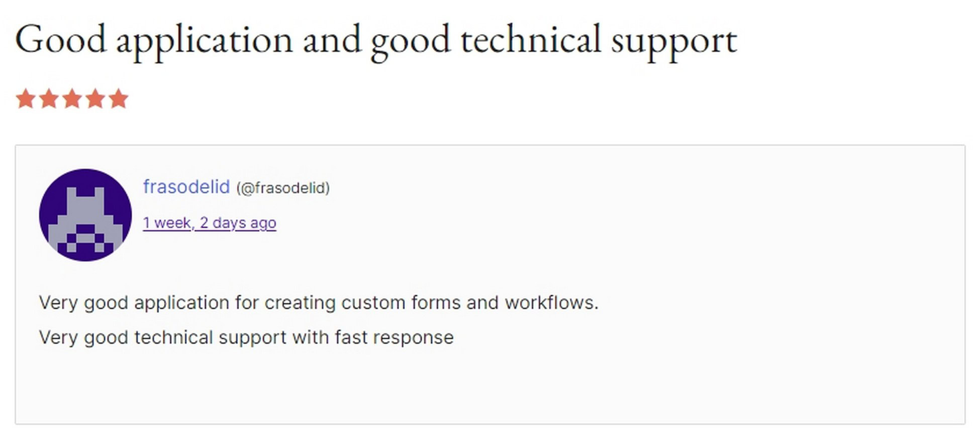
Task: Open the '1 week, 2 days ago' permalink
Action: (210, 223)
